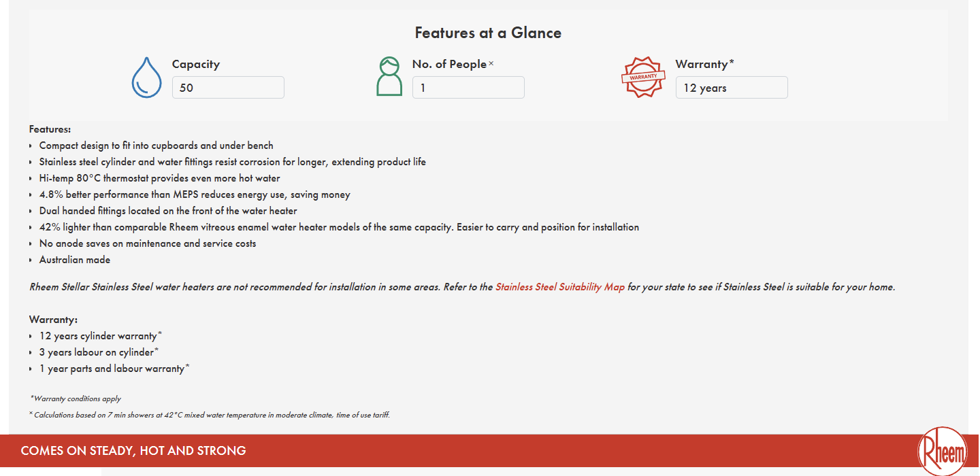Click "COMES ON STEADY, HOT AND STRONG" banner text
Viewport: 980px width, 476px height.
pos(133,451)
